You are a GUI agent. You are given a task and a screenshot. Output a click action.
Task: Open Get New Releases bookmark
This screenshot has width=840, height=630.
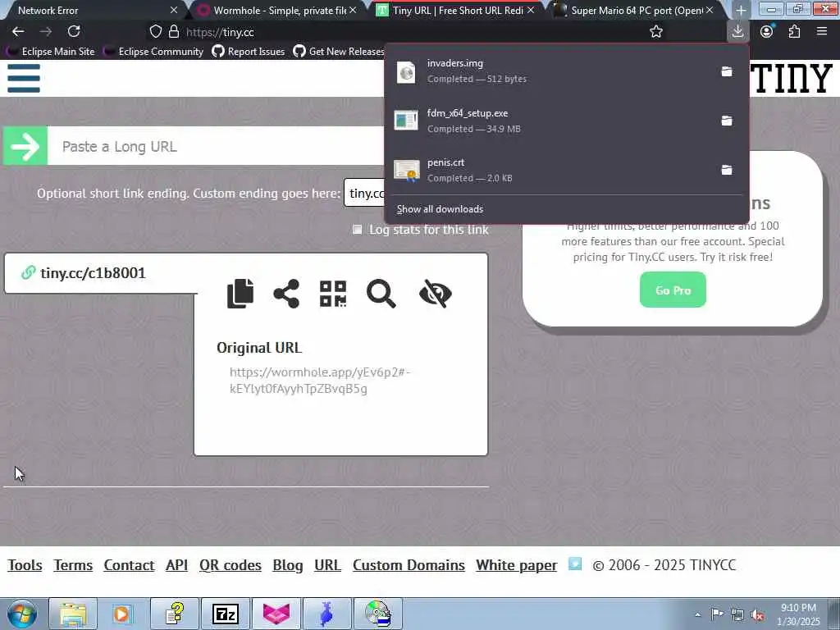tap(339, 52)
